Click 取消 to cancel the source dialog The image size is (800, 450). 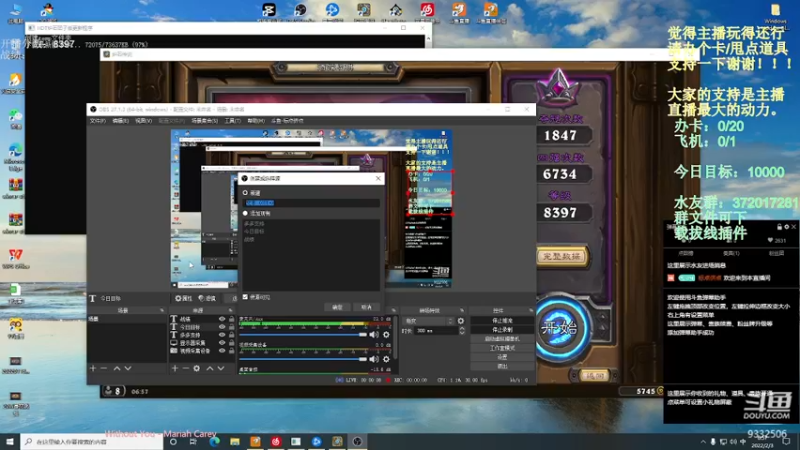coord(366,307)
